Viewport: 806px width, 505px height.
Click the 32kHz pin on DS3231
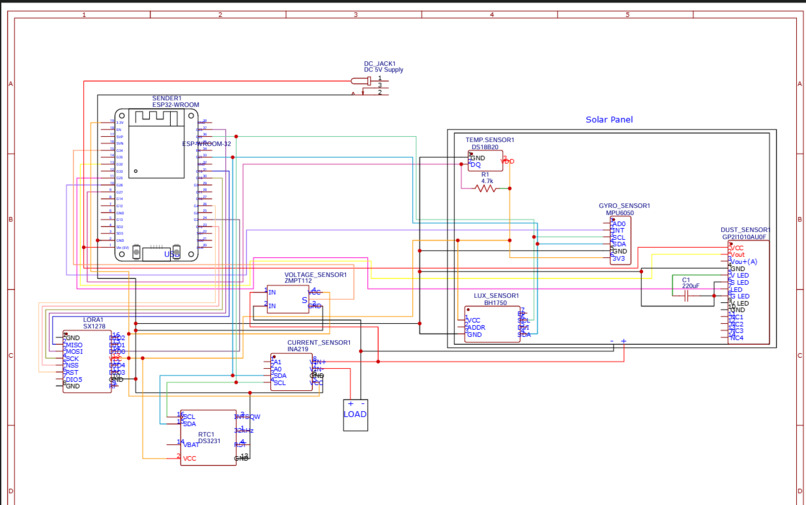(x=244, y=430)
